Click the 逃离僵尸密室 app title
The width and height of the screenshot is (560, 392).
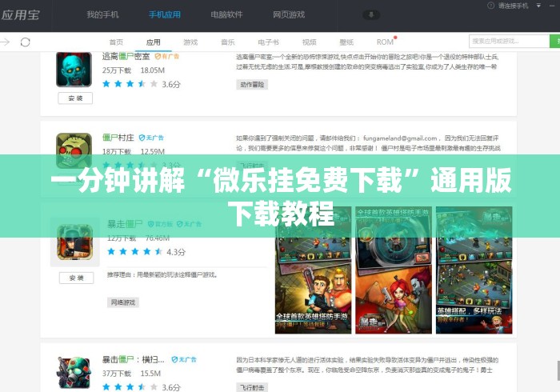[x=126, y=56]
